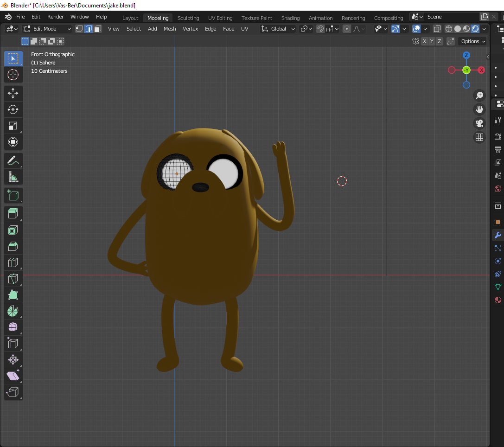Screen dimensions: 504x447
Task: Choose the Poly Build tool
Action: [x=13, y=295]
